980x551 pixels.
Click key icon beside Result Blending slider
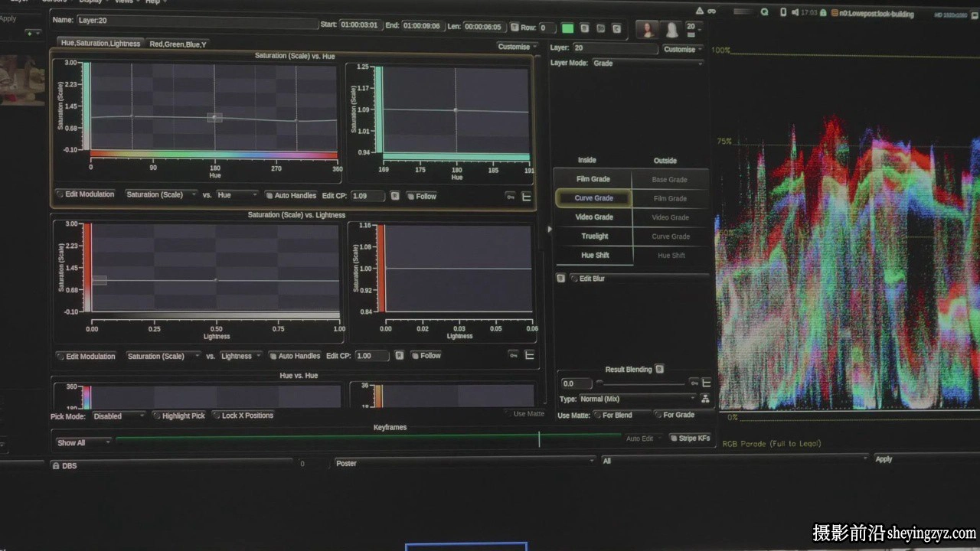(x=694, y=383)
